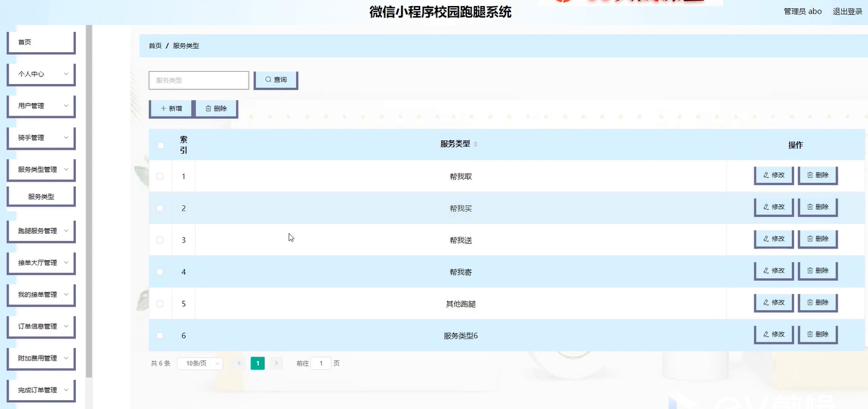Click the pencil icon in row 帮我送
868x409 pixels.
click(x=766, y=238)
